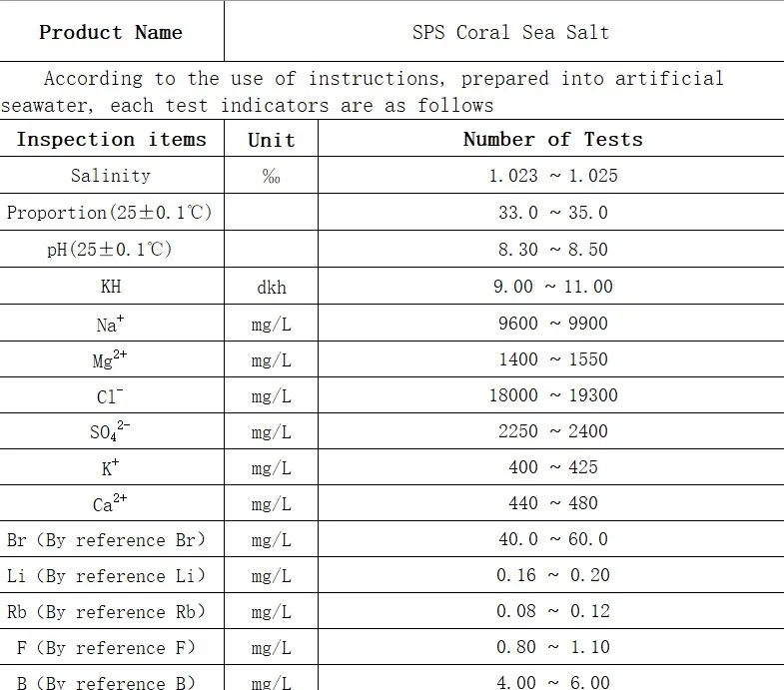
Task: Select the 400 ~ 425 potassium value
Action: click(x=553, y=467)
